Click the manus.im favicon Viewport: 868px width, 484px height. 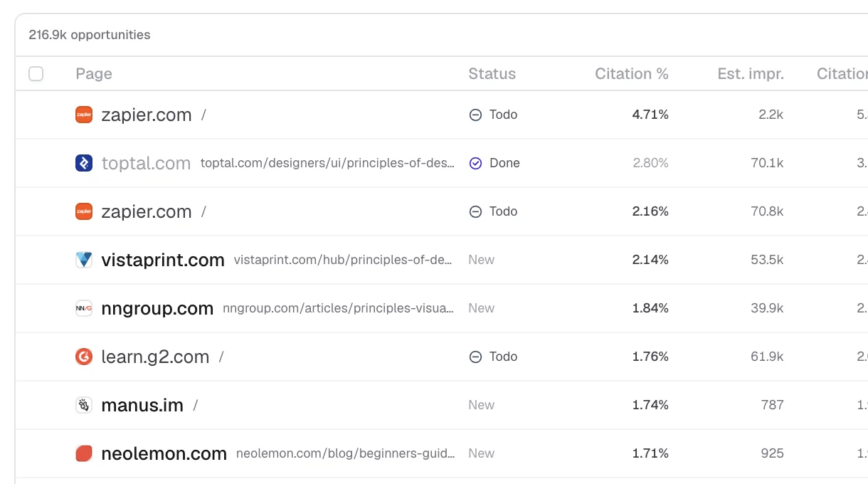point(84,405)
